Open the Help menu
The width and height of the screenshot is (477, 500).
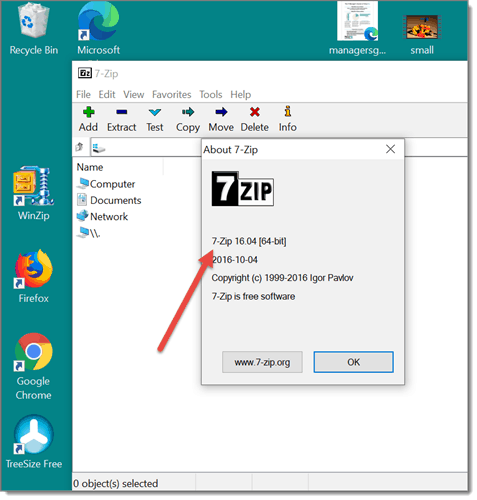pos(240,95)
